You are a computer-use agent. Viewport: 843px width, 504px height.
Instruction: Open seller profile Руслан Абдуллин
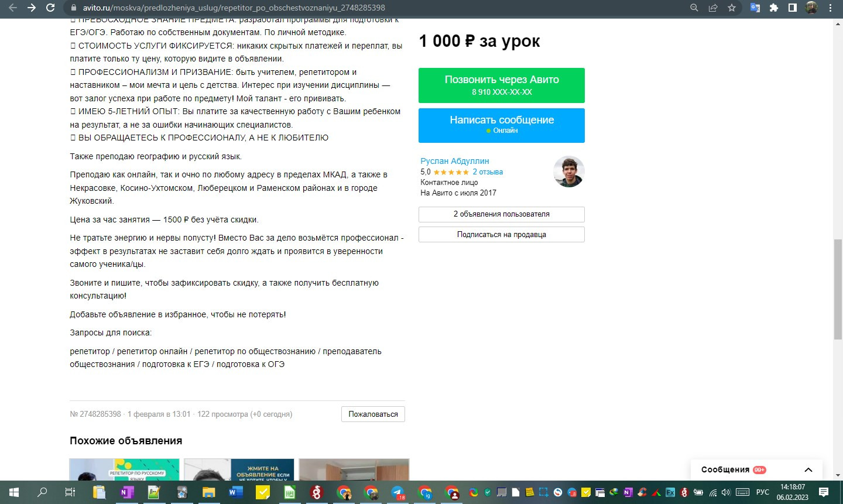pyautogui.click(x=455, y=161)
